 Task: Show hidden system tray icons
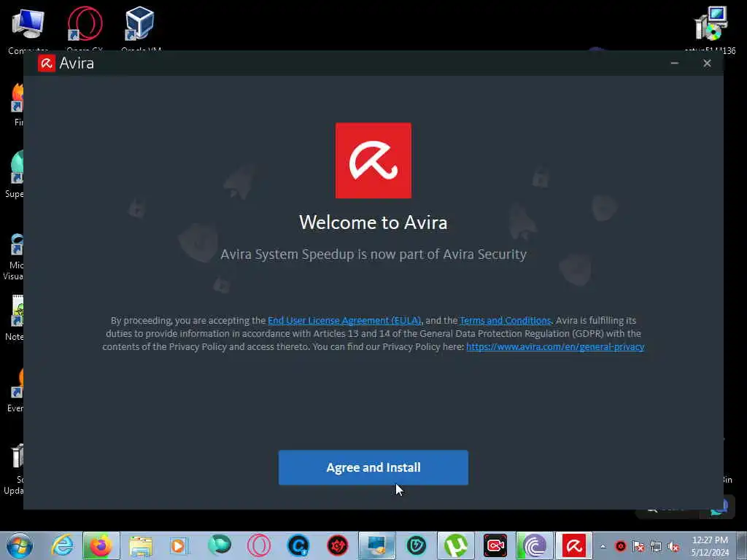coord(603,546)
